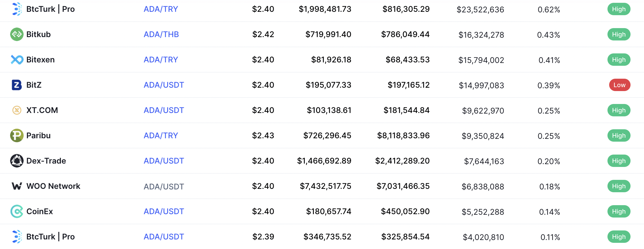Open the ADA/USDT pair on Dex-Trade
The height and width of the screenshot is (249, 644).
pyautogui.click(x=164, y=161)
